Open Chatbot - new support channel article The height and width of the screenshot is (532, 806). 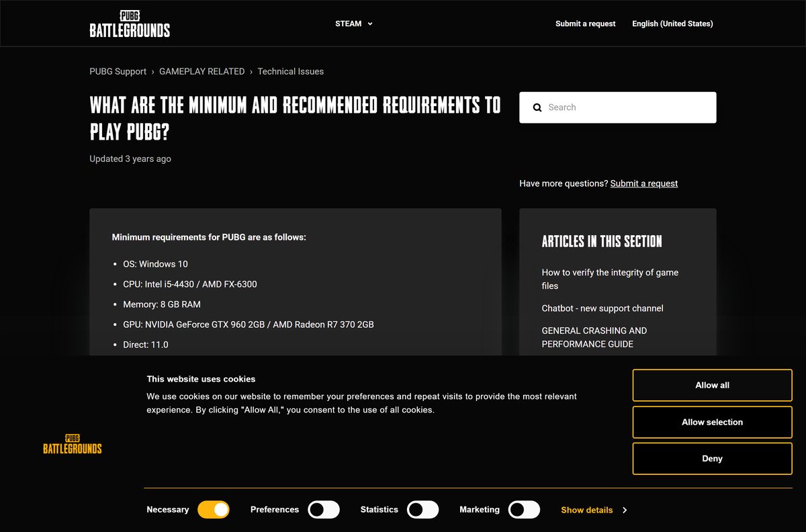602,308
